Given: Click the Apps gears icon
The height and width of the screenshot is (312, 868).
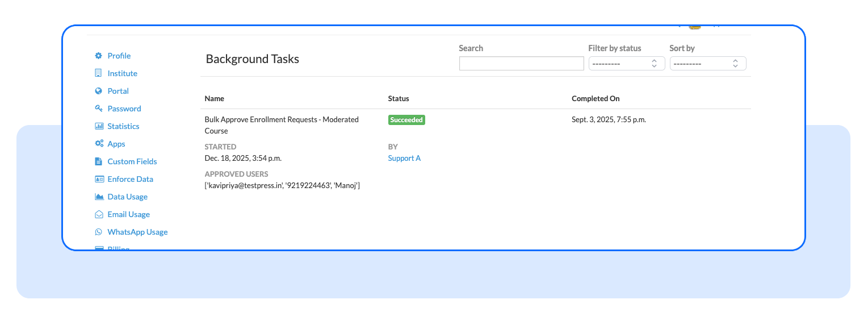Looking at the screenshot, I should (x=98, y=144).
